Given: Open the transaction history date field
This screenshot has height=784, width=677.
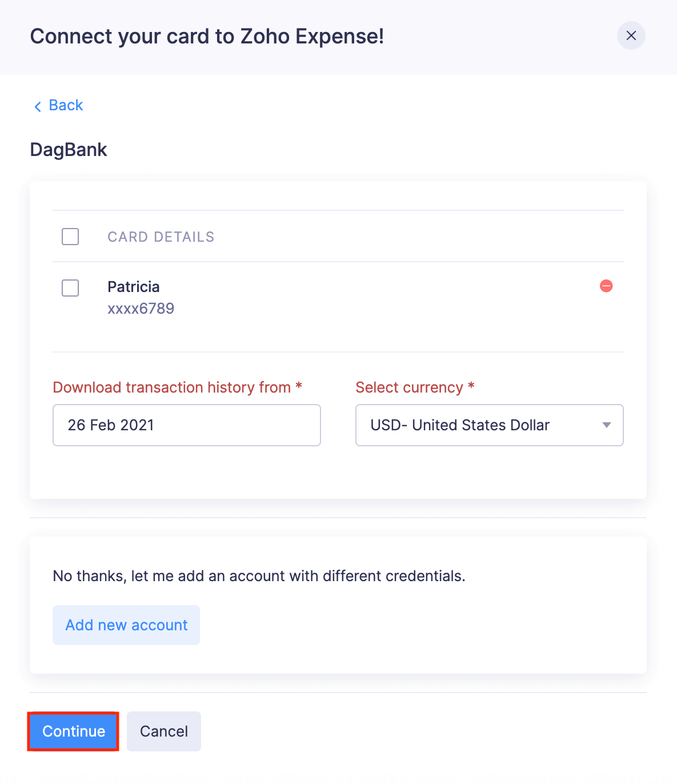Looking at the screenshot, I should (186, 425).
